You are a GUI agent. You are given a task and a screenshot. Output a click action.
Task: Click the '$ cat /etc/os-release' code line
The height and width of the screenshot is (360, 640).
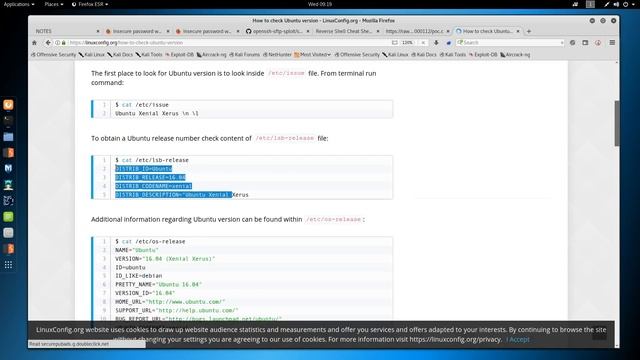pyautogui.click(x=150, y=242)
